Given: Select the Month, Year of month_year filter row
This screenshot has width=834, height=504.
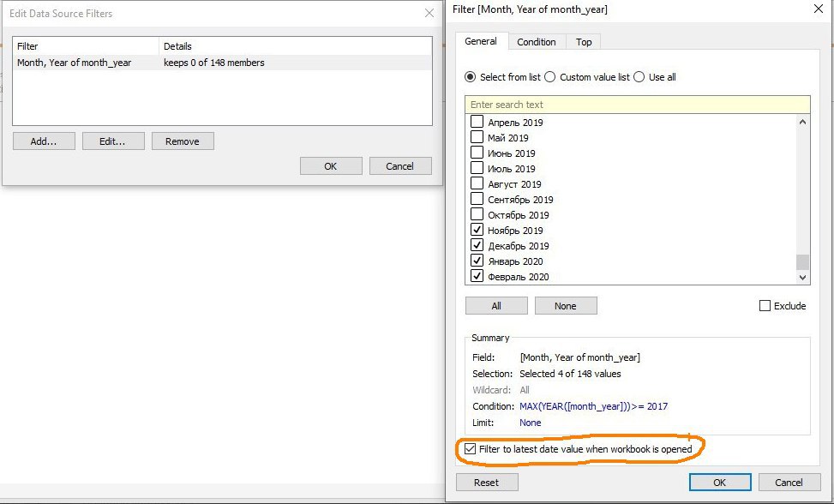Looking at the screenshot, I should point(222,63).
